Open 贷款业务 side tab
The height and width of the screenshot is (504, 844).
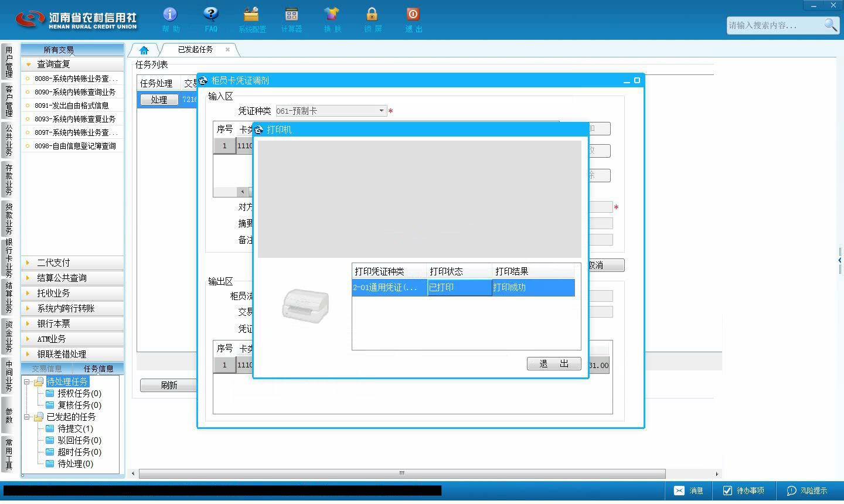click(9, 219)
